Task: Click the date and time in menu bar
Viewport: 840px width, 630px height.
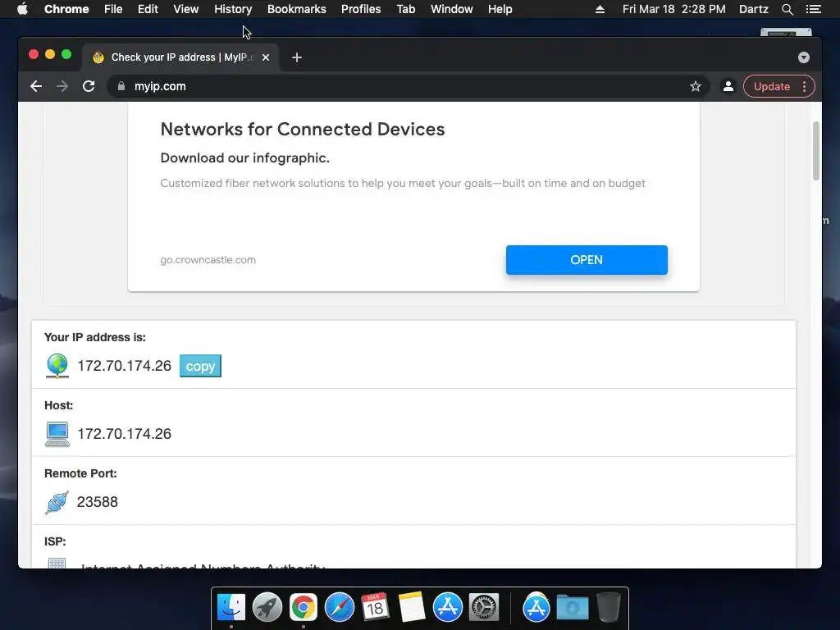Action: pos(674,9)
